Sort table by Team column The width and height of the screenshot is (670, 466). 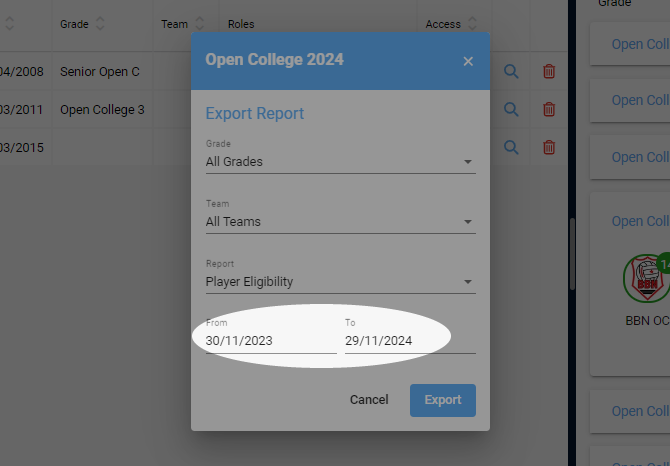pyautogui.click(x=200, y=24)
